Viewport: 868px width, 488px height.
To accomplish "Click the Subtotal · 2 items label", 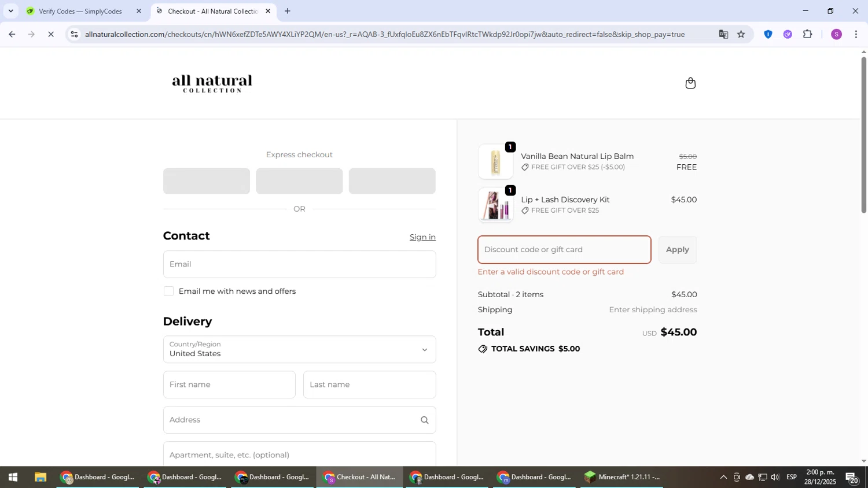I will point(510,295).
